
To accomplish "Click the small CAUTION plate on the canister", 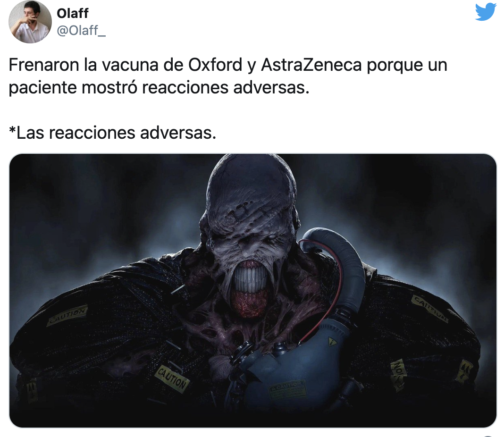I will 287,388.
